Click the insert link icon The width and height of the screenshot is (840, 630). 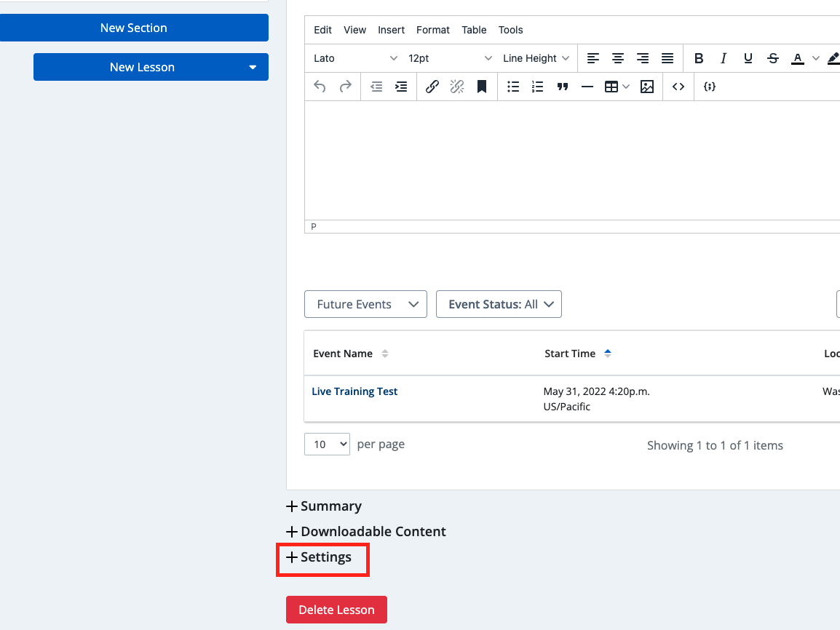[x=432, y=87]
